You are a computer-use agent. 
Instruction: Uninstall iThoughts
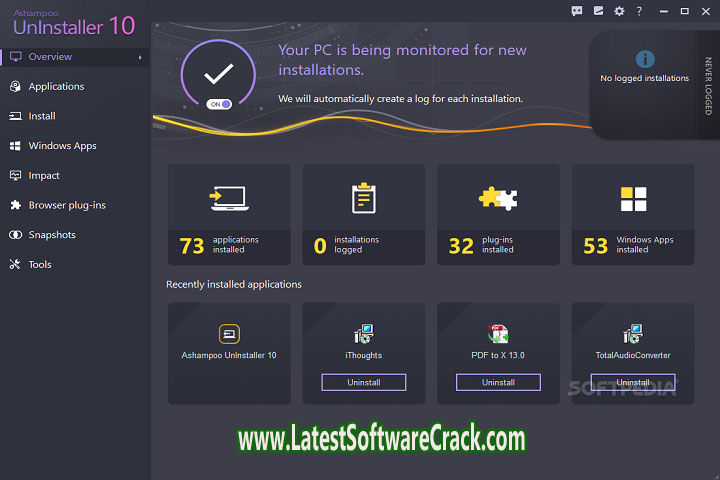364,382
